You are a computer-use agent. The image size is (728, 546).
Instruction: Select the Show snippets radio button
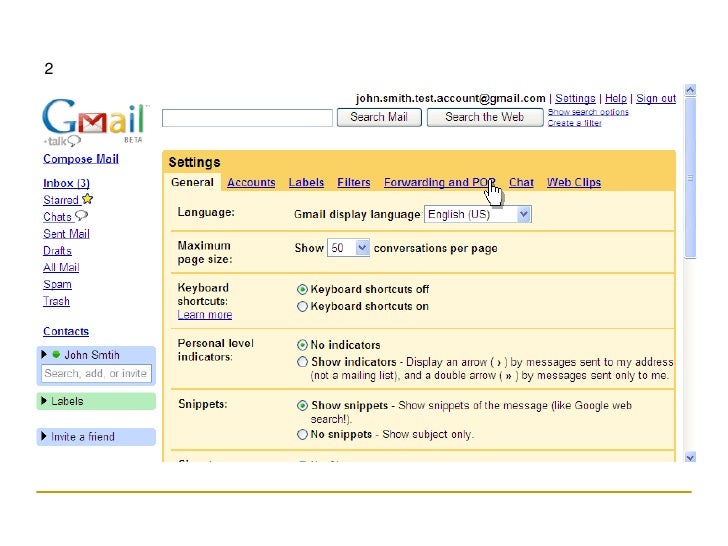[x=302, y=405]
